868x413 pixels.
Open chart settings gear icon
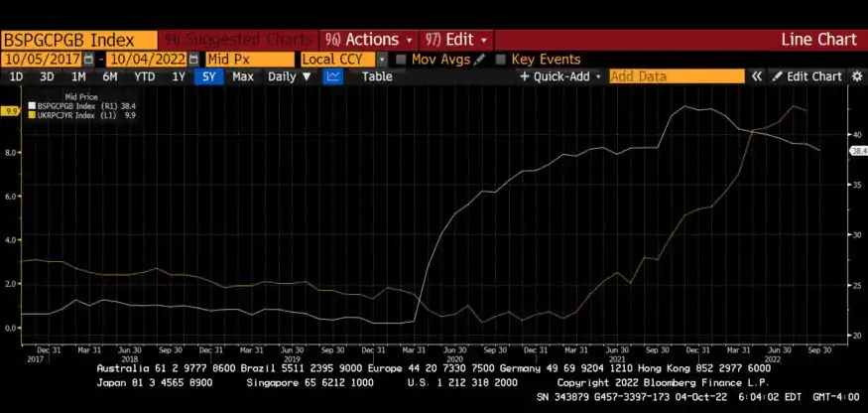tap(857, 76)
